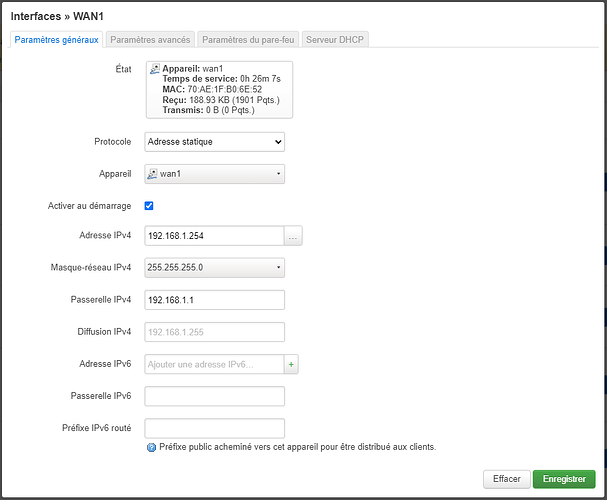Click the Effacer button

506,479
